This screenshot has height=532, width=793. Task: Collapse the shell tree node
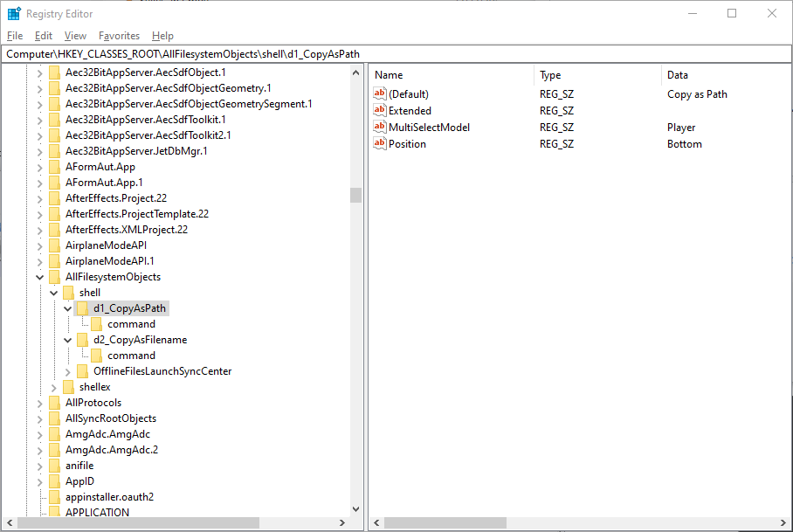(x=53, y=293)
